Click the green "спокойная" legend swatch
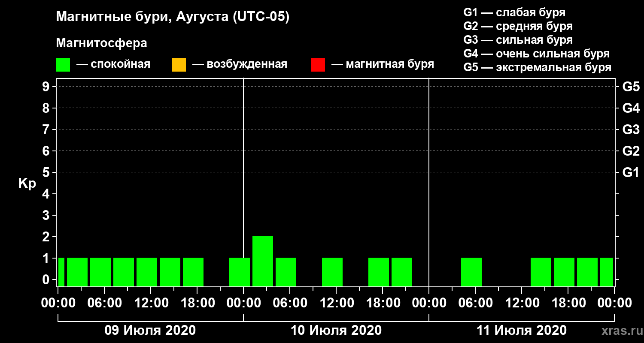 click(63, 65)
